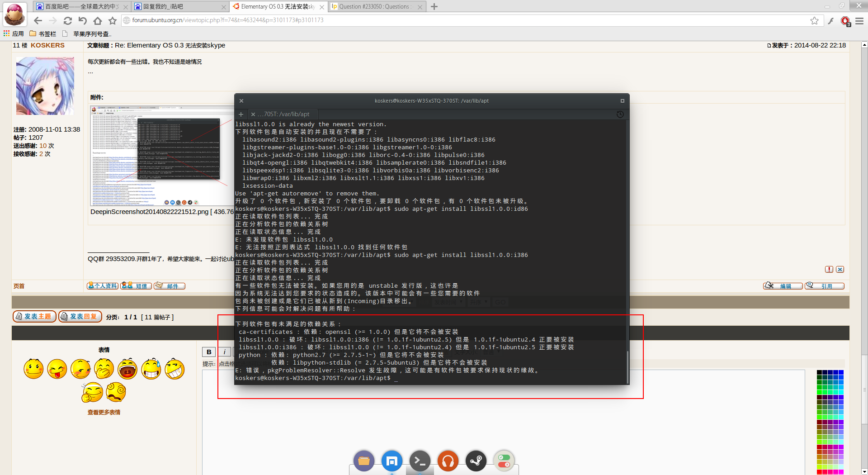Click the 编辑 edit post button

tap(783, 286)
